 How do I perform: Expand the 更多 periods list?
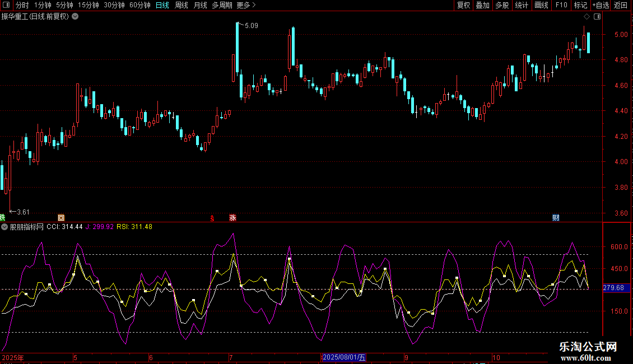point(246,5)
